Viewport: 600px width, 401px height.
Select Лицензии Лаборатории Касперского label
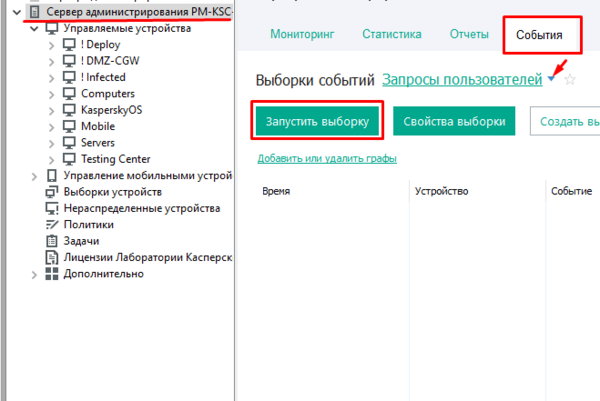click(x=148, y=258)
